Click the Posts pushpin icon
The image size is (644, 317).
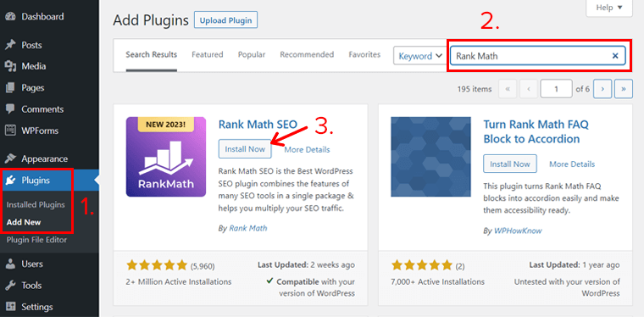click(10, 45)
